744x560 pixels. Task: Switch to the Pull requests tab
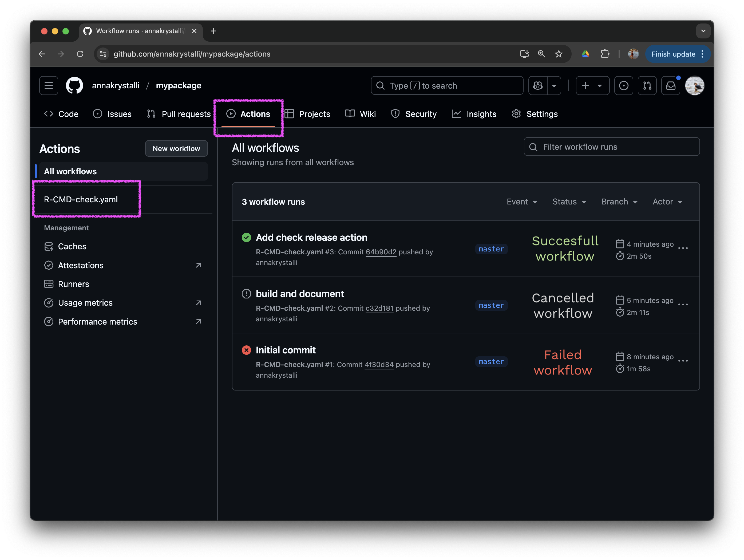[179, 114]
